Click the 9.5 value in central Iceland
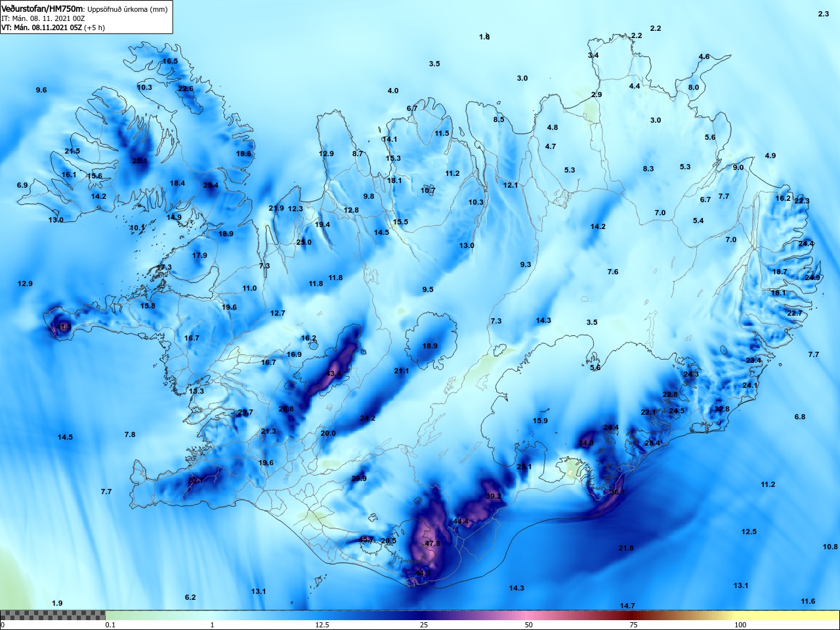Image resolution: width=840 pixels, height=630 pixels. point(428,290)
